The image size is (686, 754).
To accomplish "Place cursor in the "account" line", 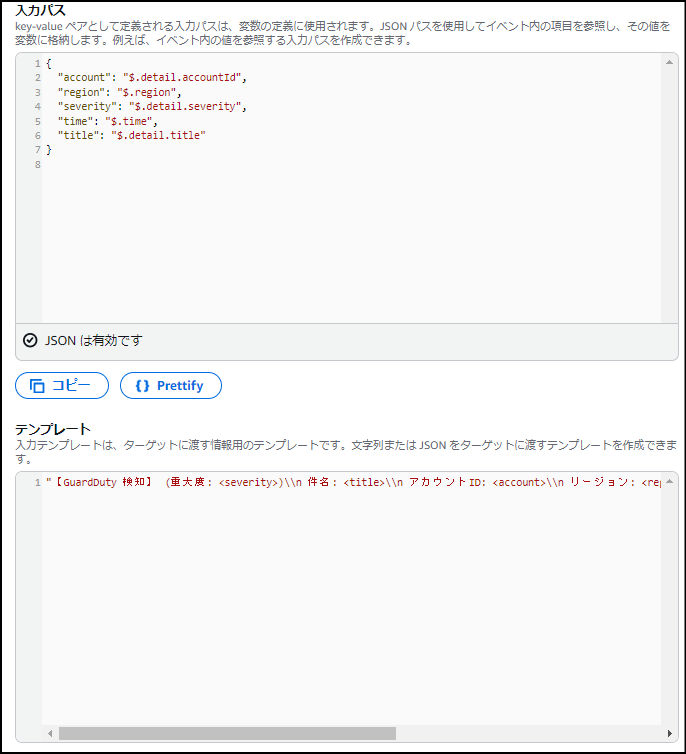I will click(x=150, y=77).
